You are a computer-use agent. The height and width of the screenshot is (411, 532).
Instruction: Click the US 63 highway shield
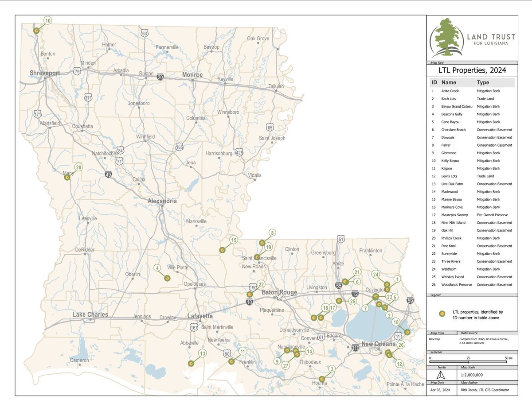pos(144,33)
